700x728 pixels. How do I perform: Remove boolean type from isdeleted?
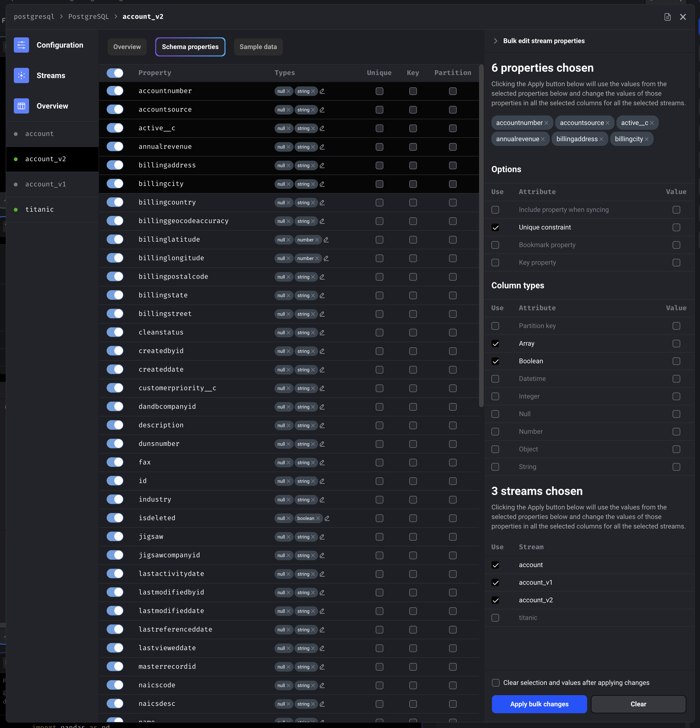[x=318, y=519]
